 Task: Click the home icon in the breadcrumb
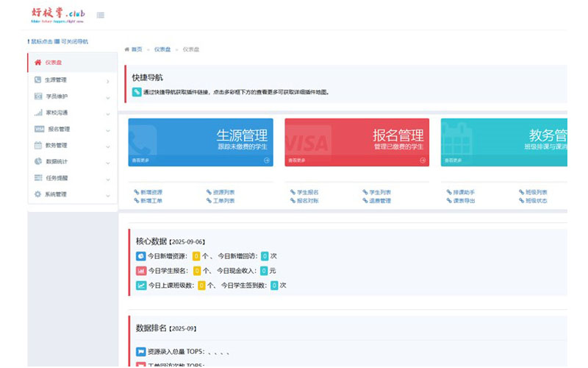(127, 49)
